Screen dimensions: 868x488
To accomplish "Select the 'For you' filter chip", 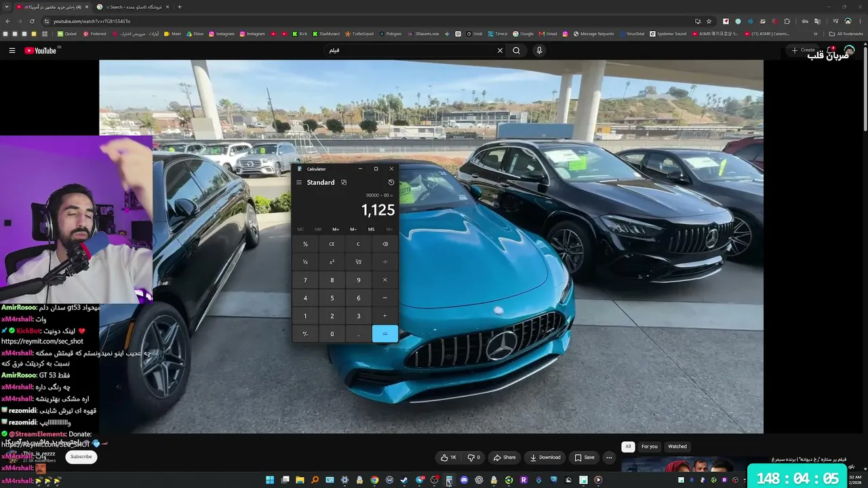I will click(650, 447).
